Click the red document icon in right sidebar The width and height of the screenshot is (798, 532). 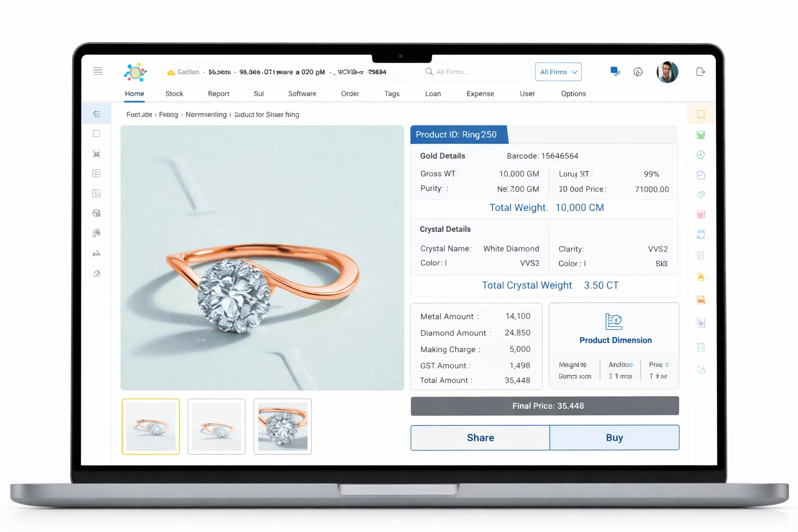700,214
